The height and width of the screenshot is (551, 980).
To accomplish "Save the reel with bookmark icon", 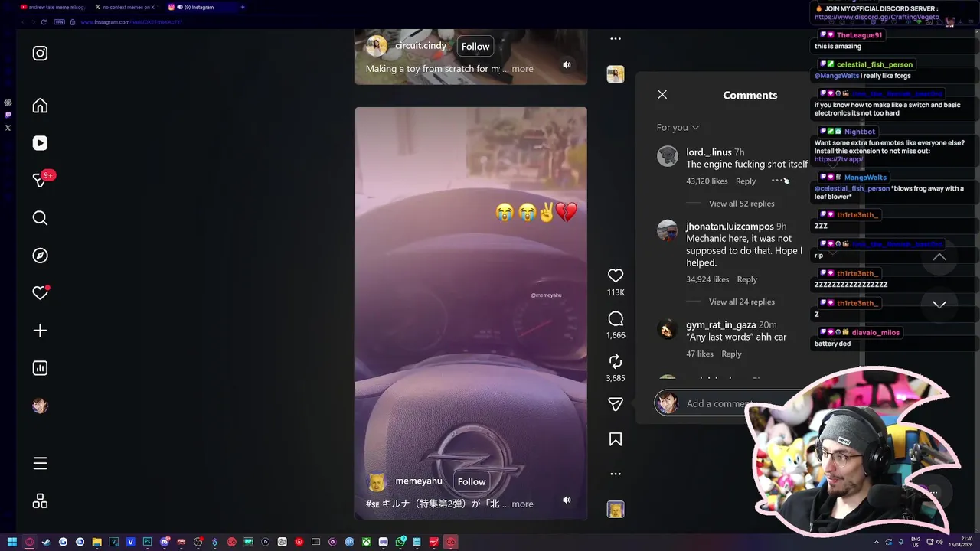I will (x=616, y=439).
